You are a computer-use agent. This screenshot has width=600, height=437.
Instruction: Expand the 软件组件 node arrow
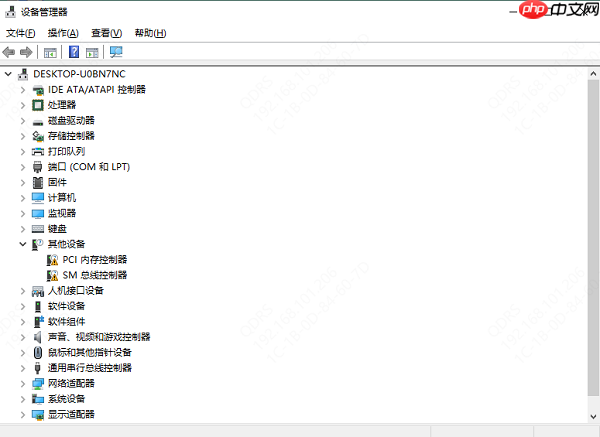coord(23,322)
